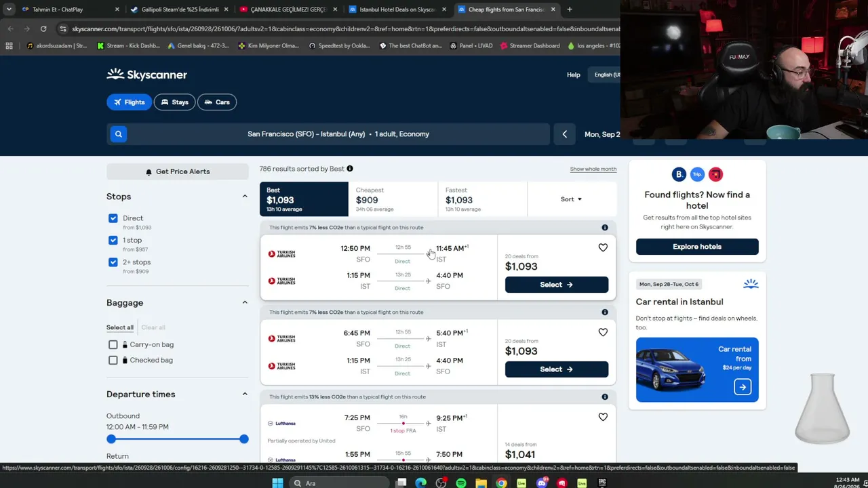Click the Show whole month link
Image resolution: width=868 pixels, height=488 pixels.
pos(593,169)
